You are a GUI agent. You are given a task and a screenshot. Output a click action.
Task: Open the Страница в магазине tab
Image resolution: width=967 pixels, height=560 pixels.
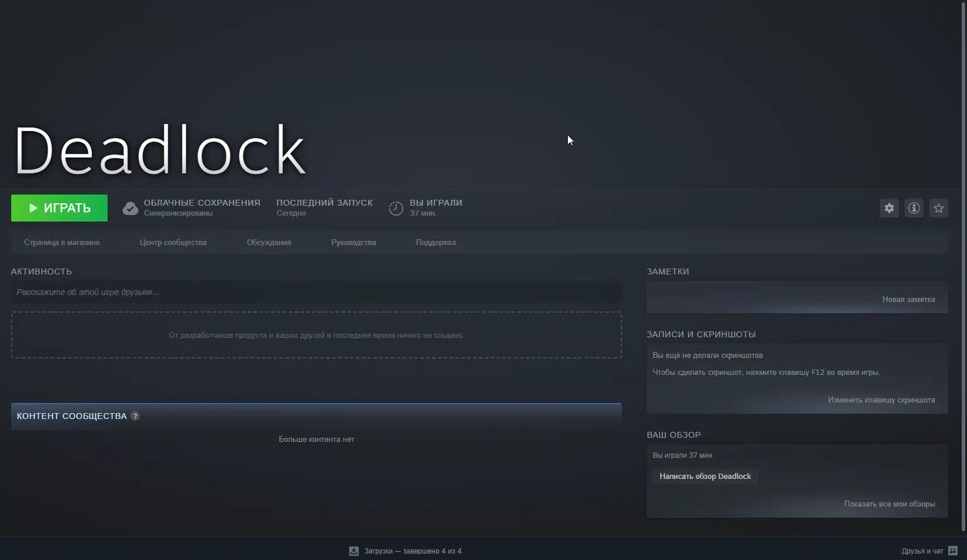pos(62,242)
